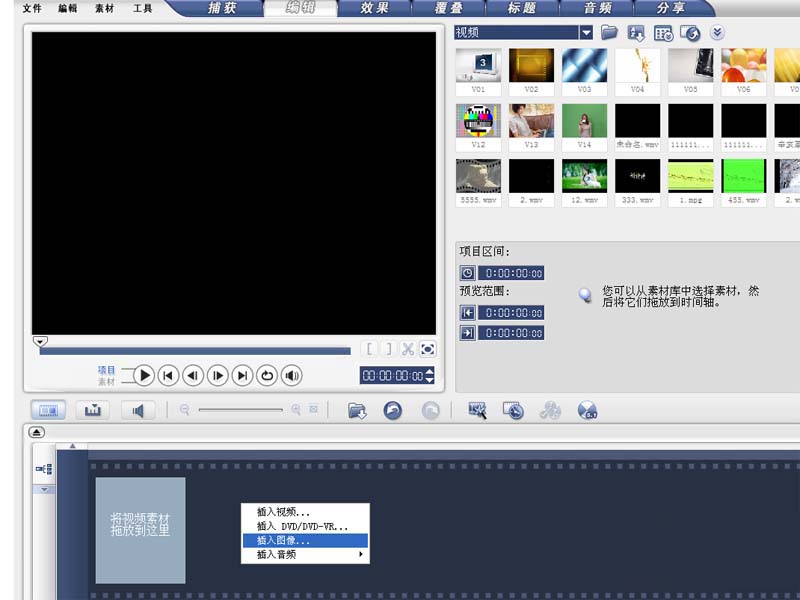
Task: Switch preview mode to 素材
Action: tap(107, 382)
